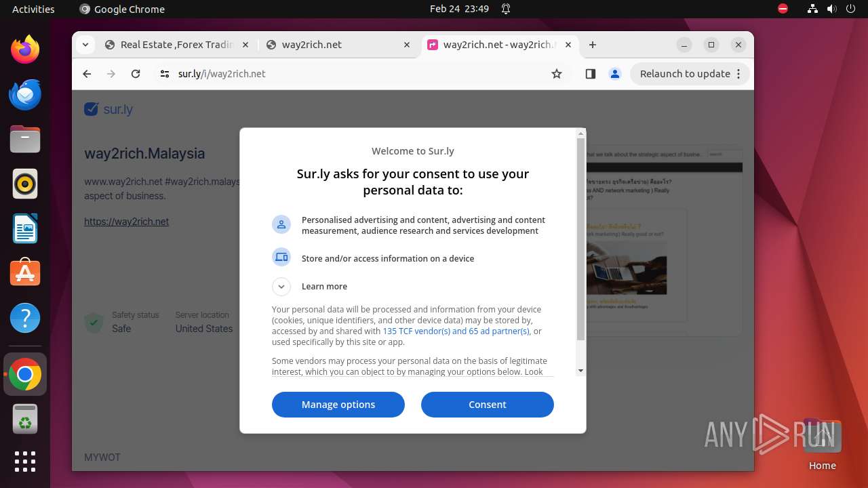This screenshot has width=868, height=488.
Task: Click the way2rich.Malaysia heading
Action: [x=144, y=153]
